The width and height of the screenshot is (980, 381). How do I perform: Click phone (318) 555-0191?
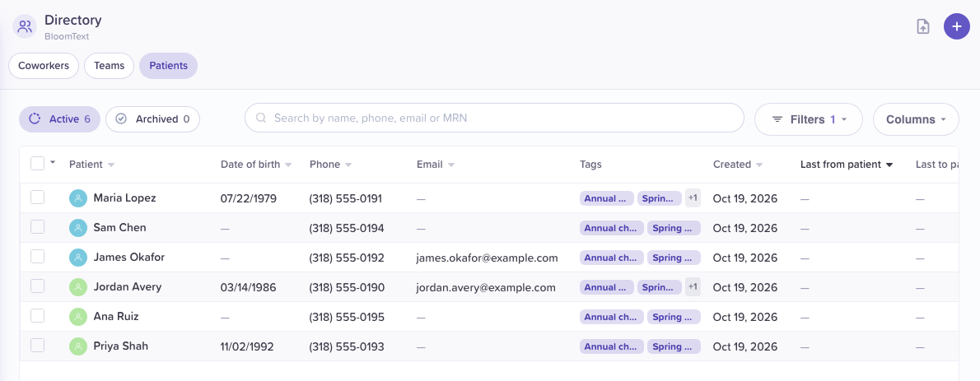click(x=346, y=198)
